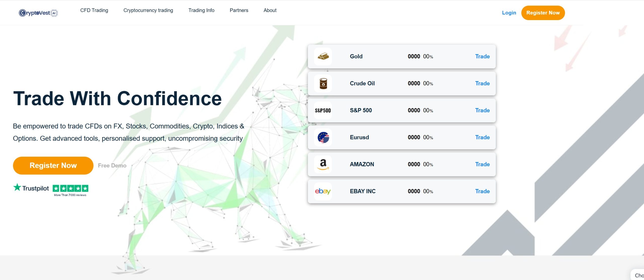Viewport: 644px width, 280px height.
Task: Open the Partners menu
Action: click(239, 10)
